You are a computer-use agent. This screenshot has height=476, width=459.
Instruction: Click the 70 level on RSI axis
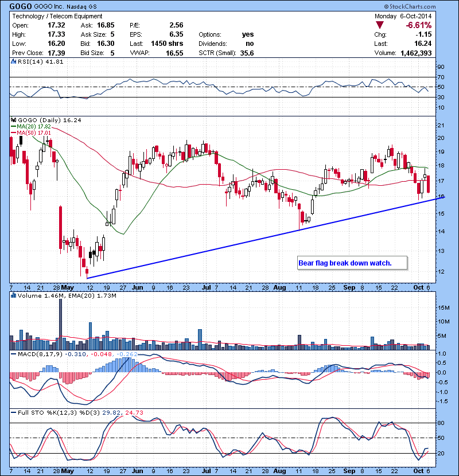click(441, 77)
